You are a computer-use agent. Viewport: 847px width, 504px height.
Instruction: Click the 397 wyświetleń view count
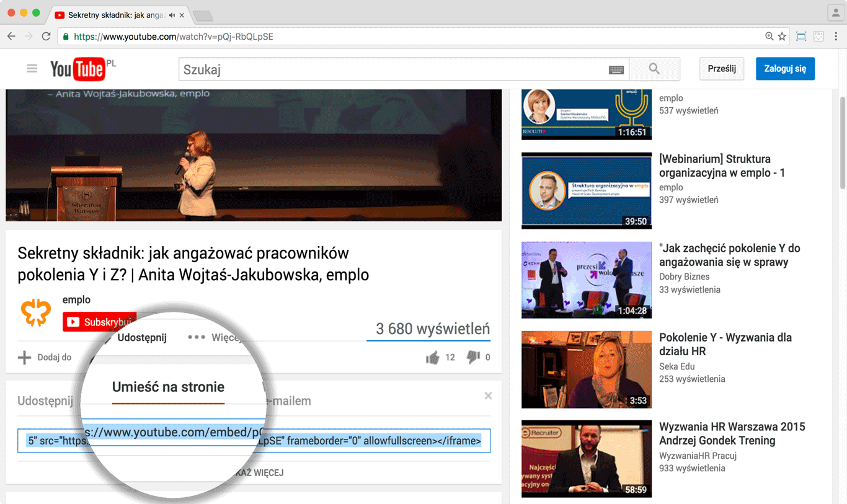pyautogui.click(x=689, y=200)
